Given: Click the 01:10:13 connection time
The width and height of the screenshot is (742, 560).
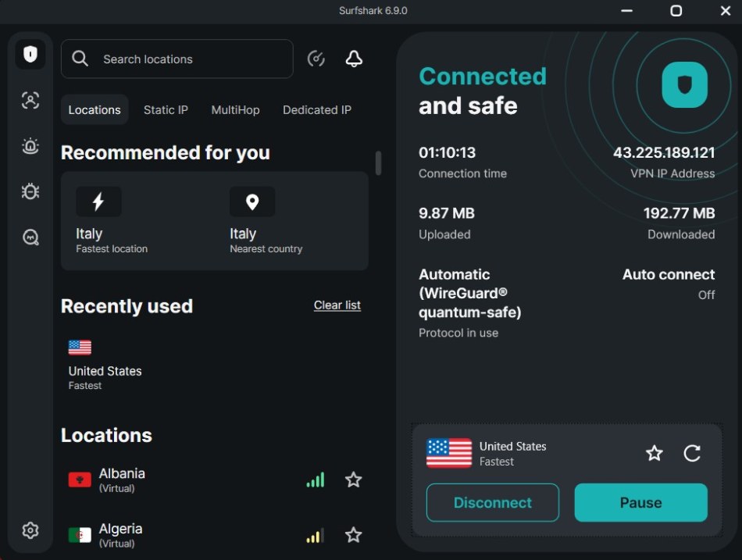Looking at the screenshot, I should coord(447,152).
